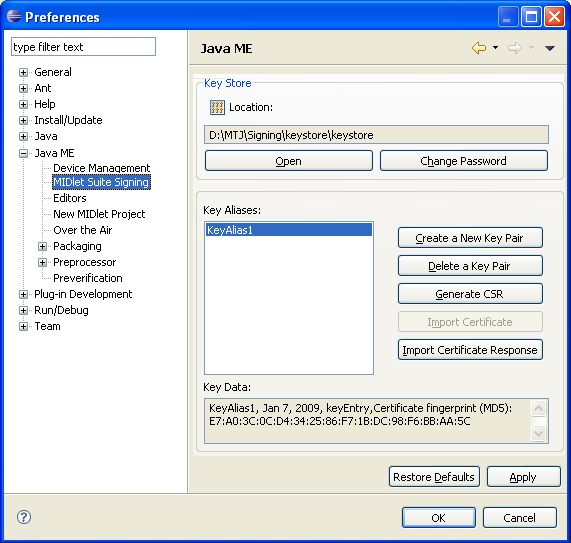Click the Generate CSR button
Image resolution: width=571 pixels, height=543 pixels.
click(470, 294)
